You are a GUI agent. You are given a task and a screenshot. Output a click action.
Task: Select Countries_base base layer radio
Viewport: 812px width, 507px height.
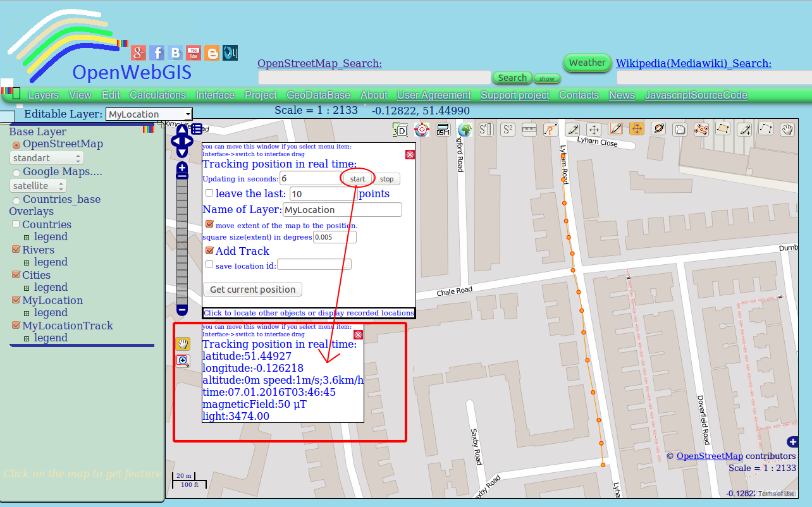[x=16, y=201]
